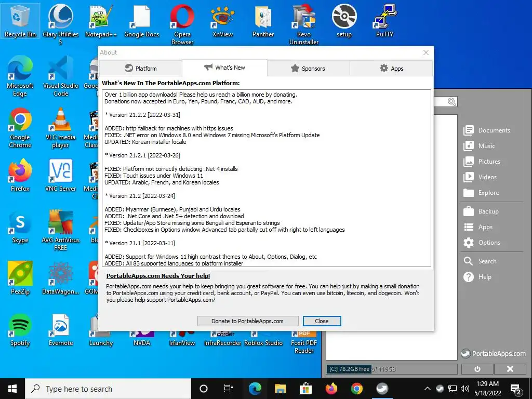Select Visual Studio Code desktop icon
The image size is (532, 399).
[60, 76]
